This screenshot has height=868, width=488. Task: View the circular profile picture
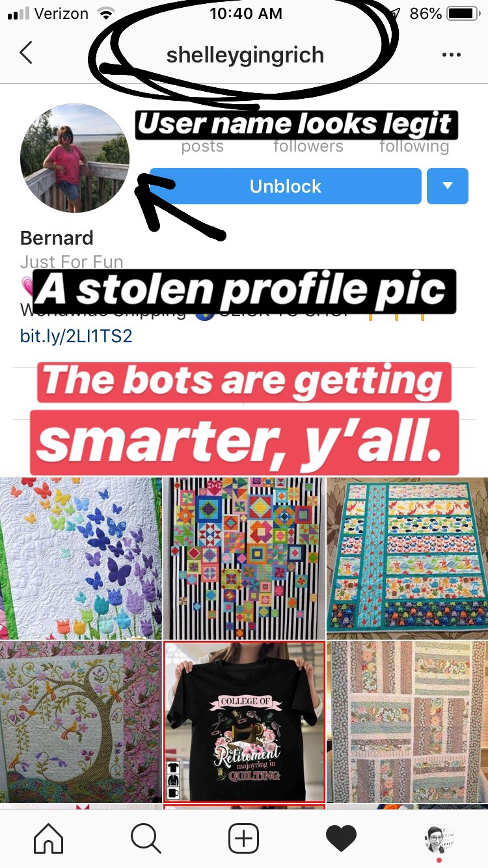pos(75,158)
